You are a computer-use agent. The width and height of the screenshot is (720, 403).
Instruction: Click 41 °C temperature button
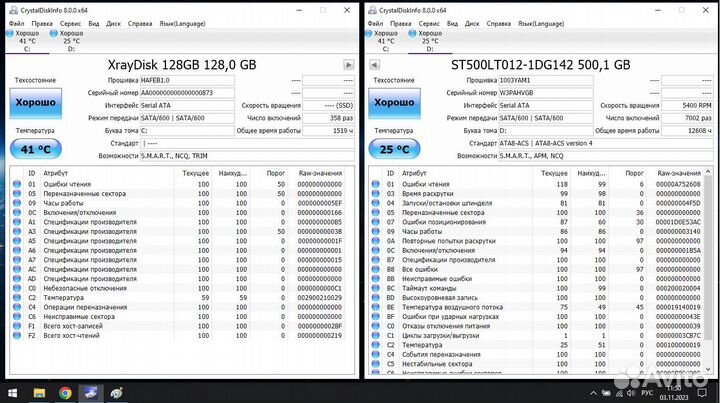(x=36, y=149)
